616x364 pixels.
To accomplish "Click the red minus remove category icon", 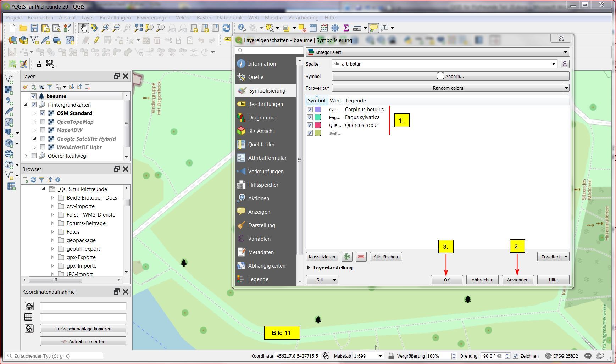I will tap(361, 257).
